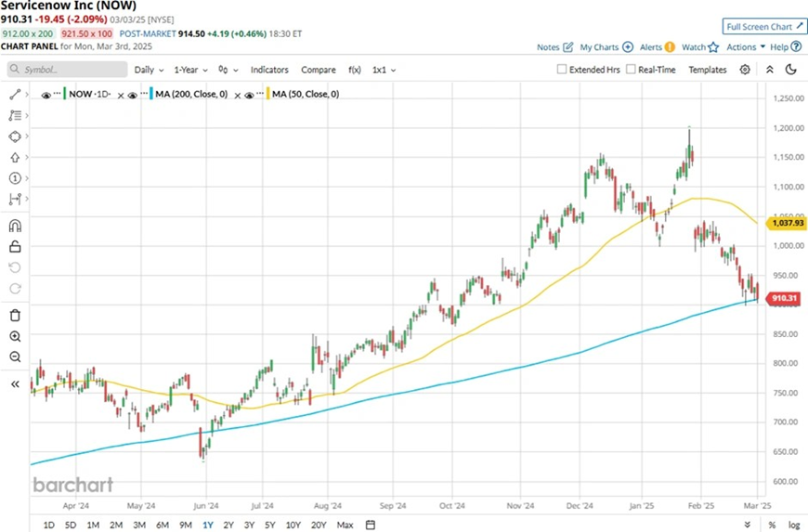Open the 1x1 layout dropdown
This screenshot has width=808, height=532.
point(384,70)
